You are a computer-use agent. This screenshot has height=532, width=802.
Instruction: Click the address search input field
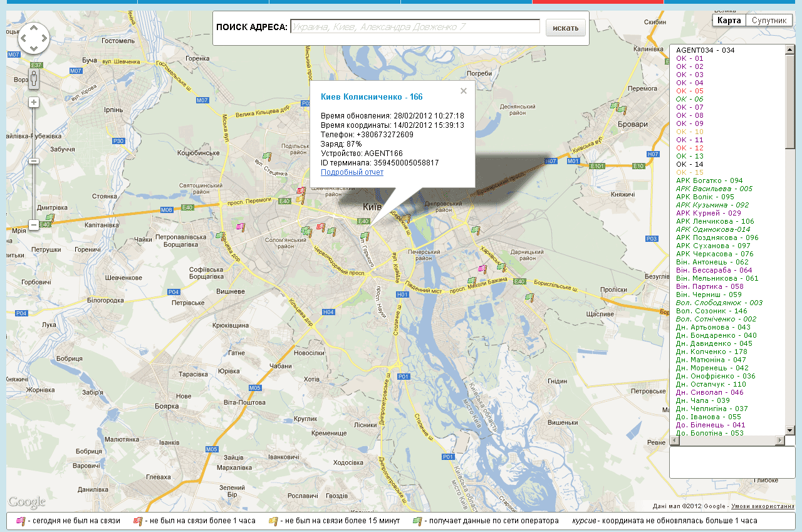(x=415, y=27)
